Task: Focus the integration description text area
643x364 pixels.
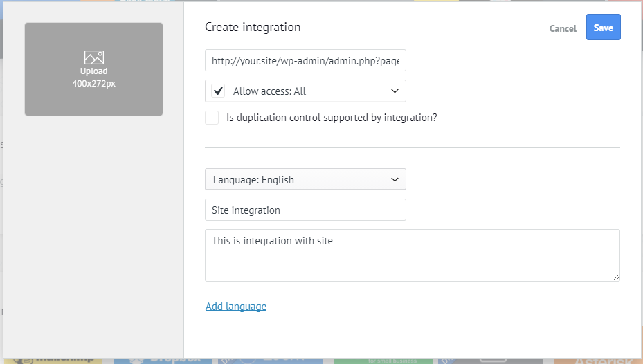Action: [x=412, y=255]
